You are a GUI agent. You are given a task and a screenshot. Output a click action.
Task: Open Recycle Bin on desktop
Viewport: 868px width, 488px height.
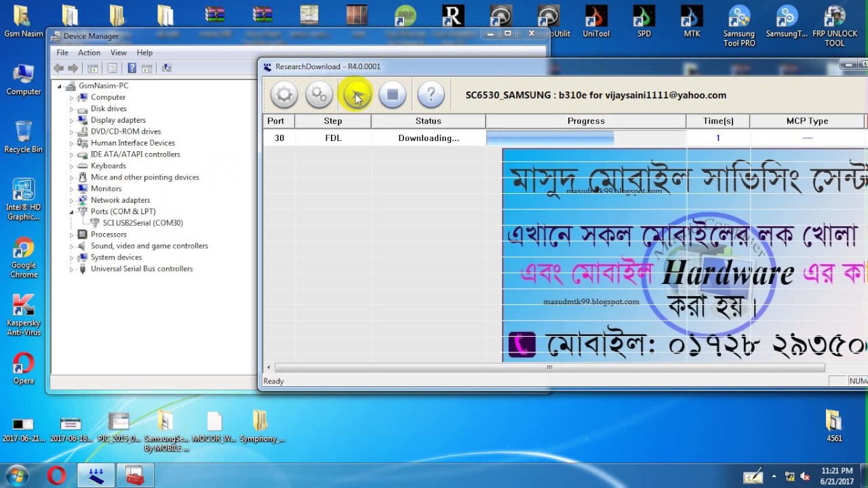[24, 138]
